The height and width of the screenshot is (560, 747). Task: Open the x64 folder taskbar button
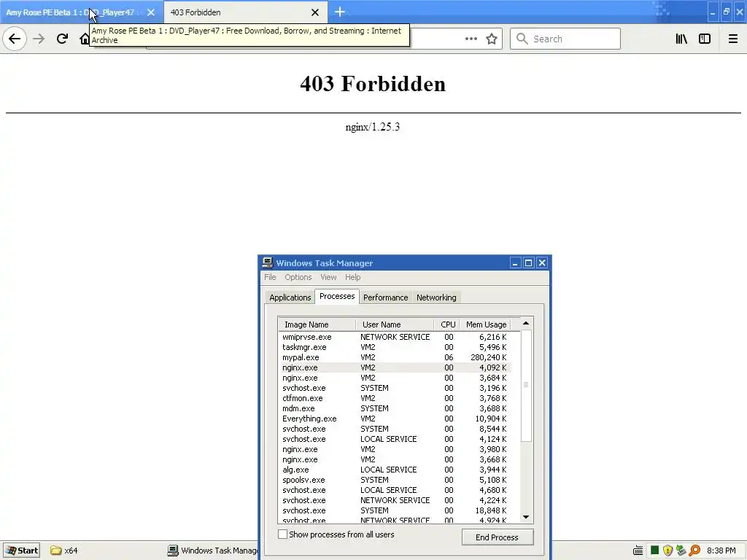coord(64,551)
